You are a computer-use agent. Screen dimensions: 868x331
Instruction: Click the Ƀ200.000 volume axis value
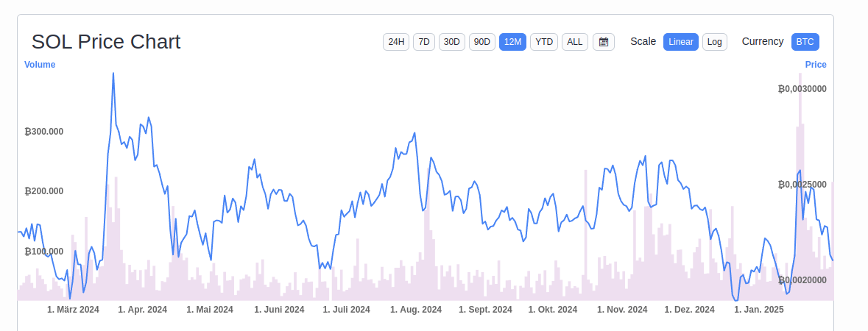point(43,191)
